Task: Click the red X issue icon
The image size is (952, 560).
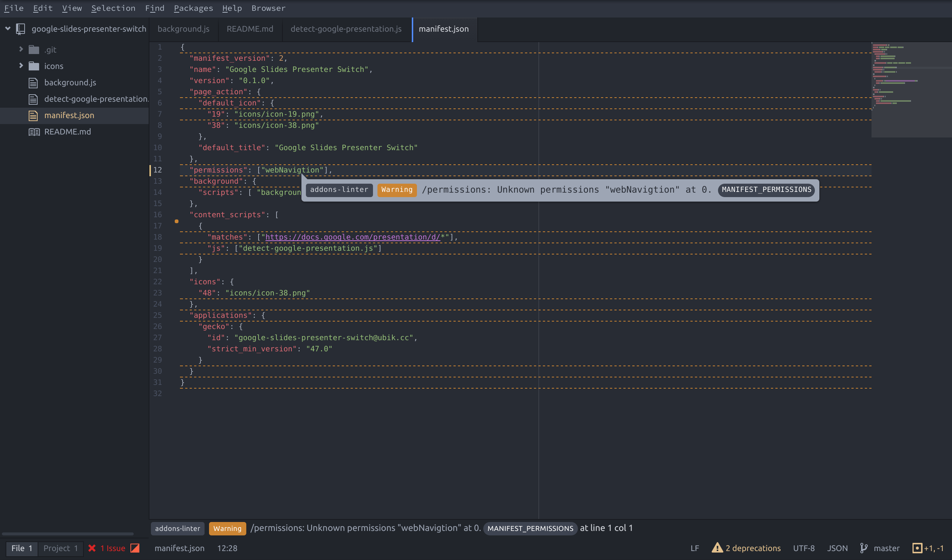Action: [x=92, y=548]
